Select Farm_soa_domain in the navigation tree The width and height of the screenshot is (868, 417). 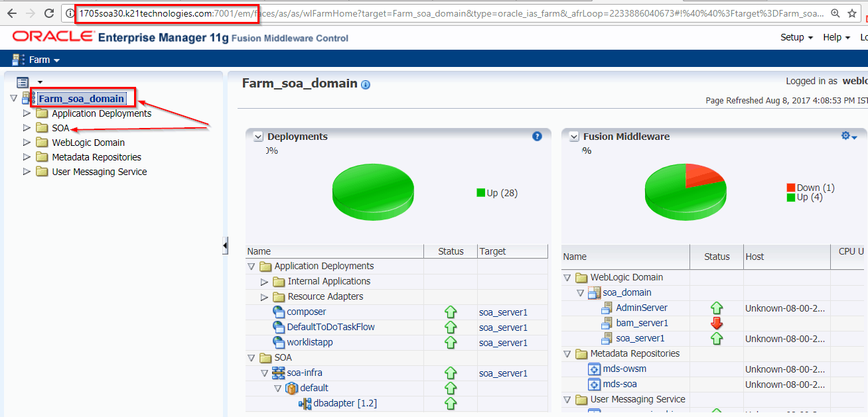point(82,99)
